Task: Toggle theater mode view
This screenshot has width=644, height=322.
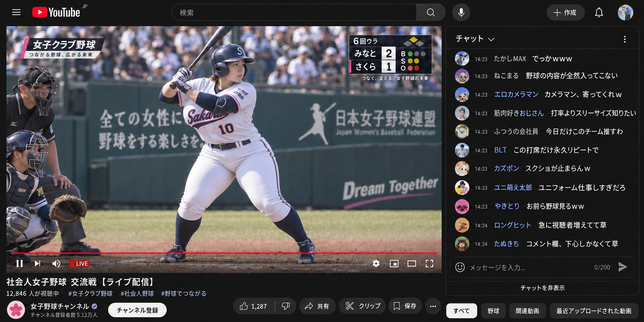Action: tap(412, 264)
